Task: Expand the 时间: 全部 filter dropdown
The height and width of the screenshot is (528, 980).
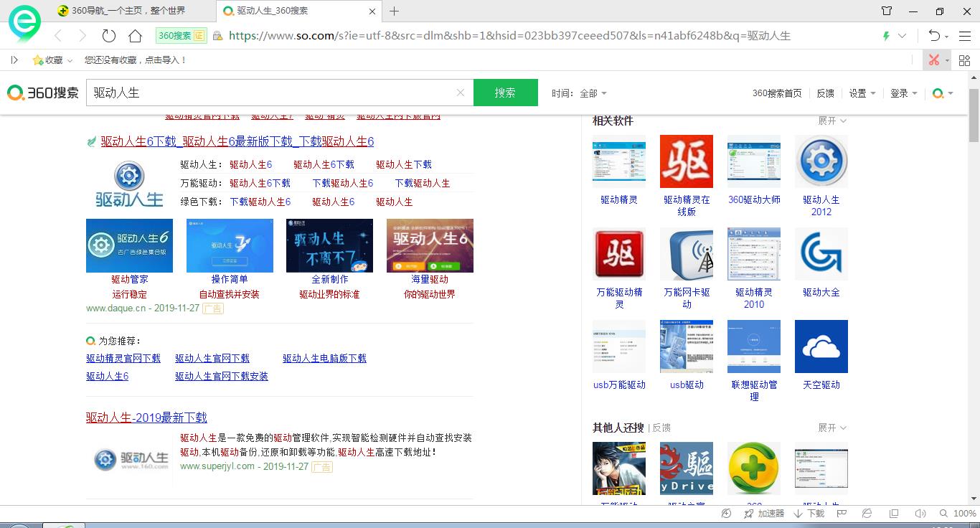Action: (x=580, y=93)
